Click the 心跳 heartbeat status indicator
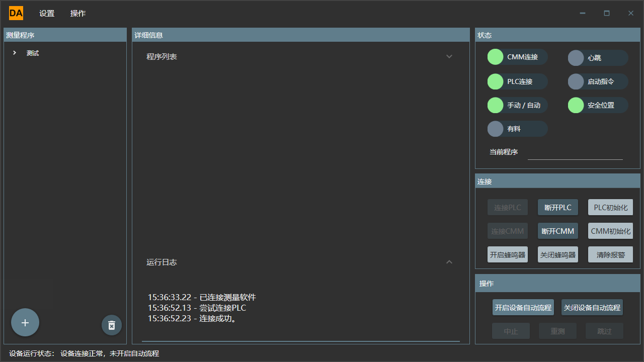Screen dimensions: 644x362 [576, 58]
